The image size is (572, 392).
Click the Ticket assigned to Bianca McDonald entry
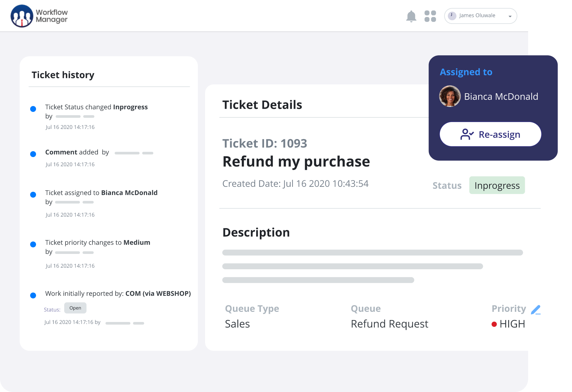(101, 193)
